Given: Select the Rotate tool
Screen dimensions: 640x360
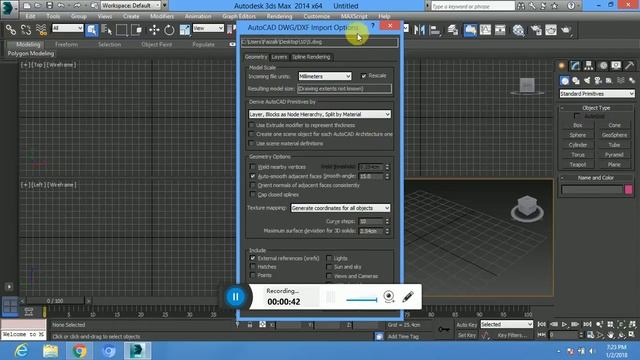Looking at the screenshot, I should point(169,30).
